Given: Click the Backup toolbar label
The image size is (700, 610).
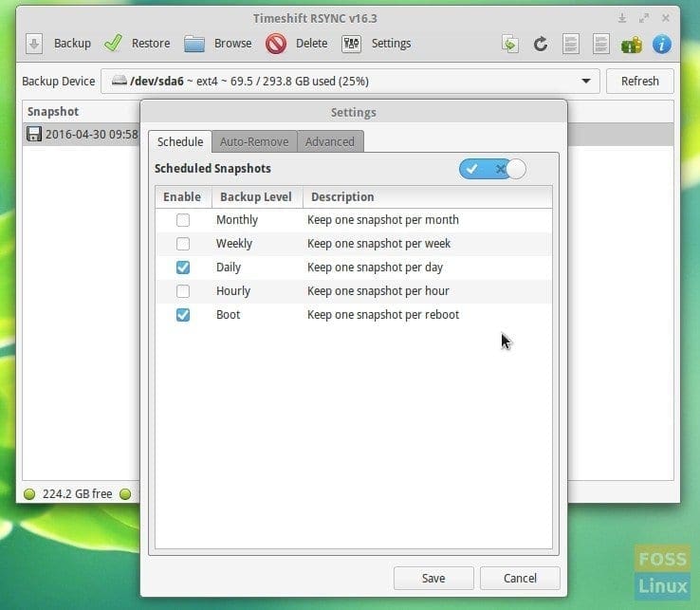Looking at the screenshot, I should click(72, 44).
